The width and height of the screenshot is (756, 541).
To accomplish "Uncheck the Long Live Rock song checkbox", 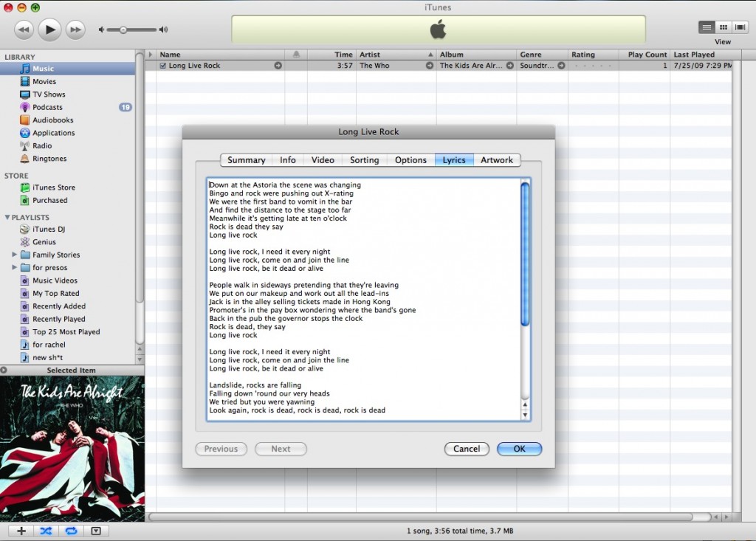I will tap(163, 65).
